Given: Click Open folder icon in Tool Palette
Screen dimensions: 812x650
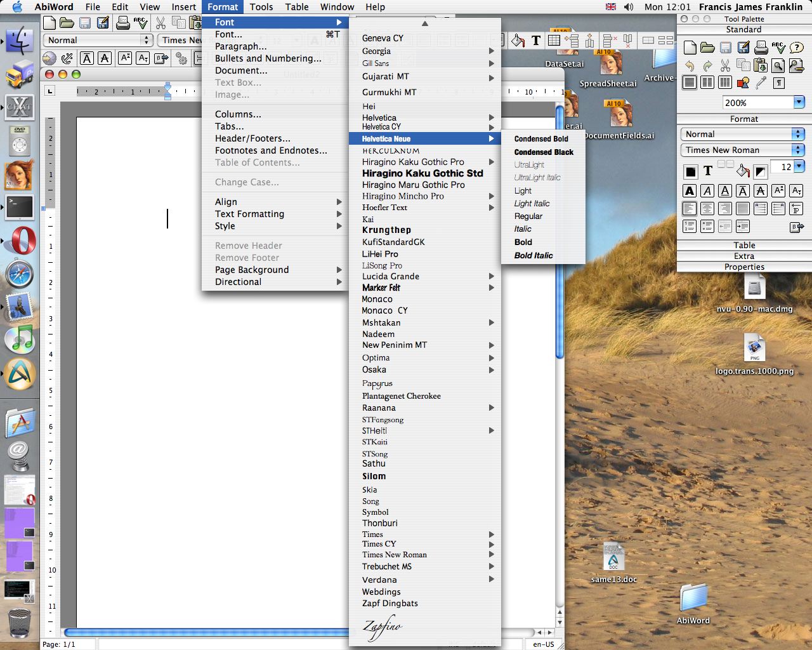Looking at the screenshot, I should click(x=707, y=48).
